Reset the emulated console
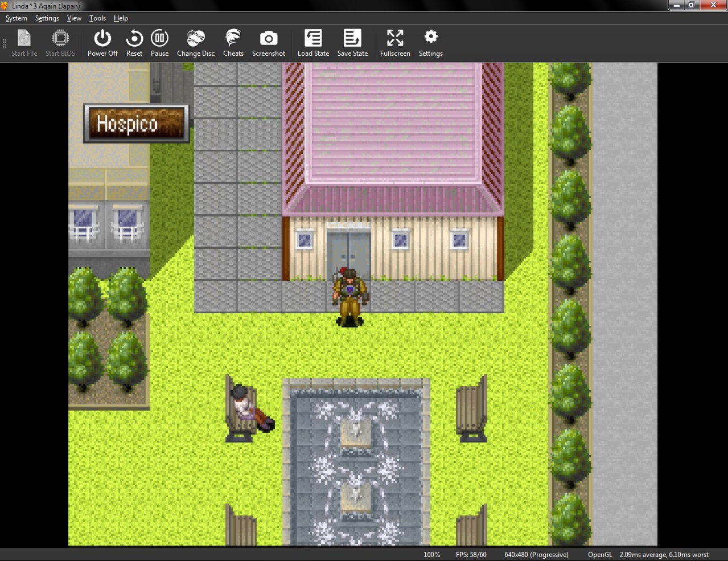This screenshot has height=561, width=728. [x=134, y=43]
